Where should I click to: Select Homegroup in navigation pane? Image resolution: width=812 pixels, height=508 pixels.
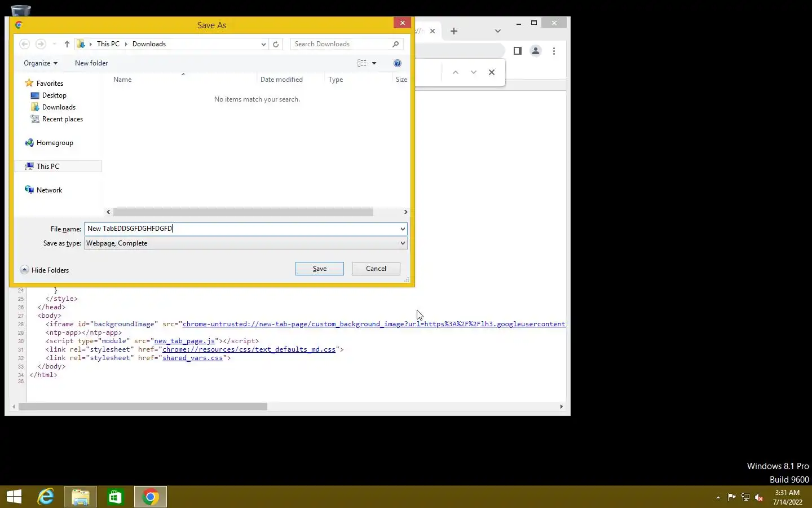point(55,143)
